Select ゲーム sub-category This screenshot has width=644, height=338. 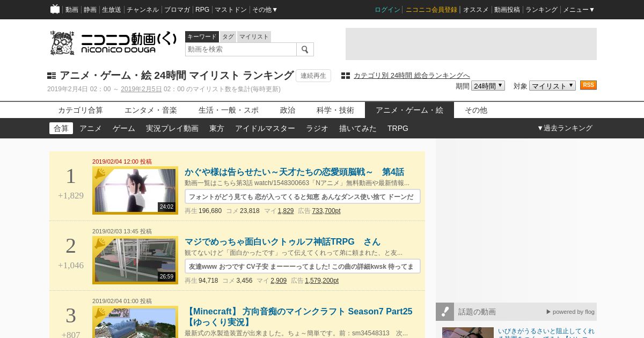click(x=124, y=128)
